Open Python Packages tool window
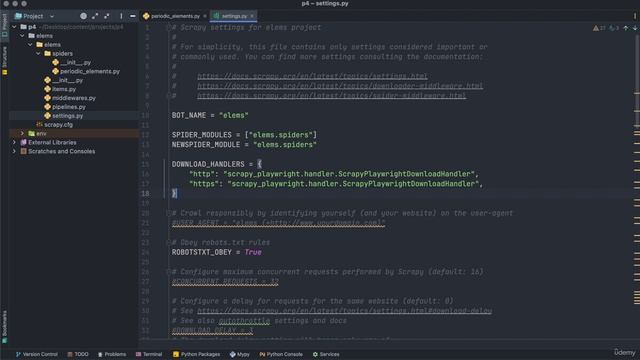This screenshot has height=360, width=640. click(x=196, y=354)
